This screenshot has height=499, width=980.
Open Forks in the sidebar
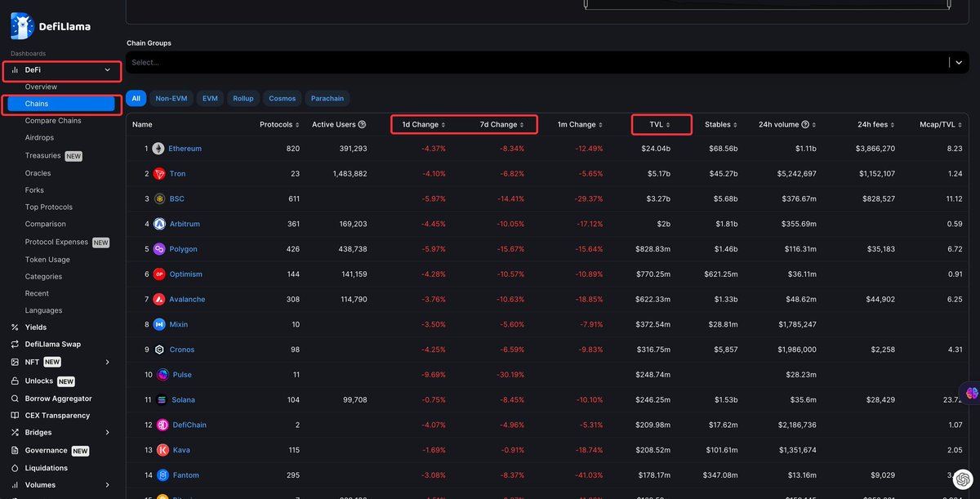[34, 190]
